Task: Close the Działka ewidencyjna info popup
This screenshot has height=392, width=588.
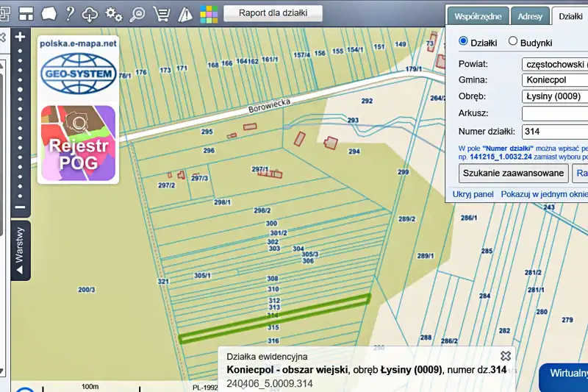Action: pyautogui.click(x=505, y=356)
